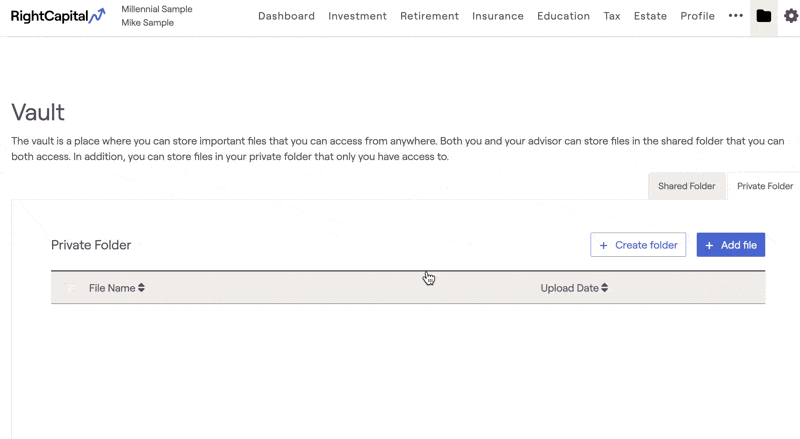Switch to the Shared Folder tab
Image resolution: width=800 pixels, height=439 pixels.
point(686,186)
